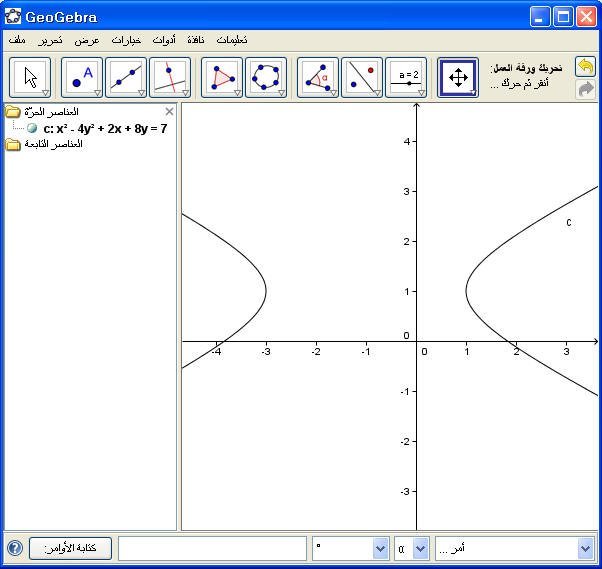Click the left branch of the hyperbola
The image size is (602, 569).
coord(266,291)
